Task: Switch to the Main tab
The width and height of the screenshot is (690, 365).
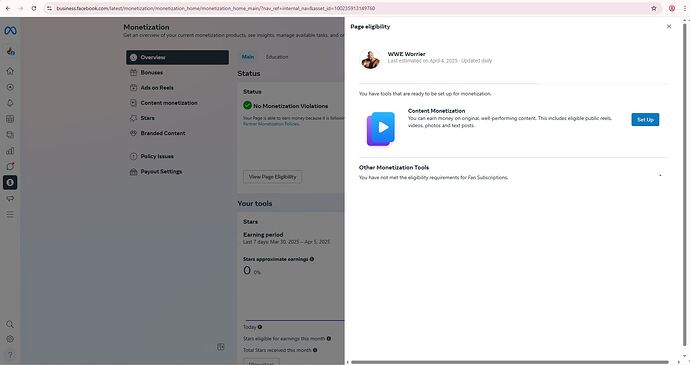Action: click(248, 57)
